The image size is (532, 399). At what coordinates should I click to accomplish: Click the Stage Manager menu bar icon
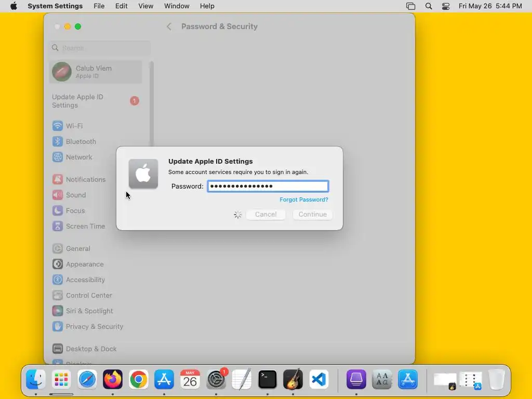pyautogui.click(x=410, y=6)
